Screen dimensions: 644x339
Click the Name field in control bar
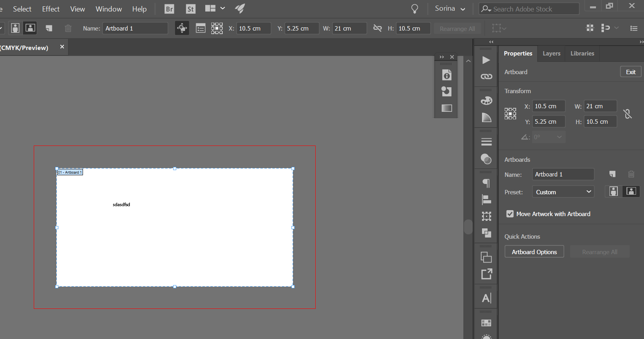point(135,28)
